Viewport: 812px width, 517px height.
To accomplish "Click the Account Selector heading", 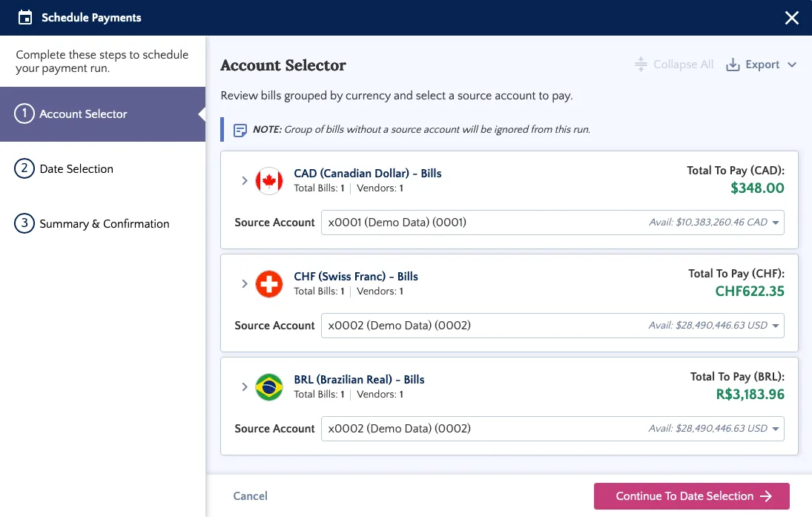I will [x=283, y=65].
